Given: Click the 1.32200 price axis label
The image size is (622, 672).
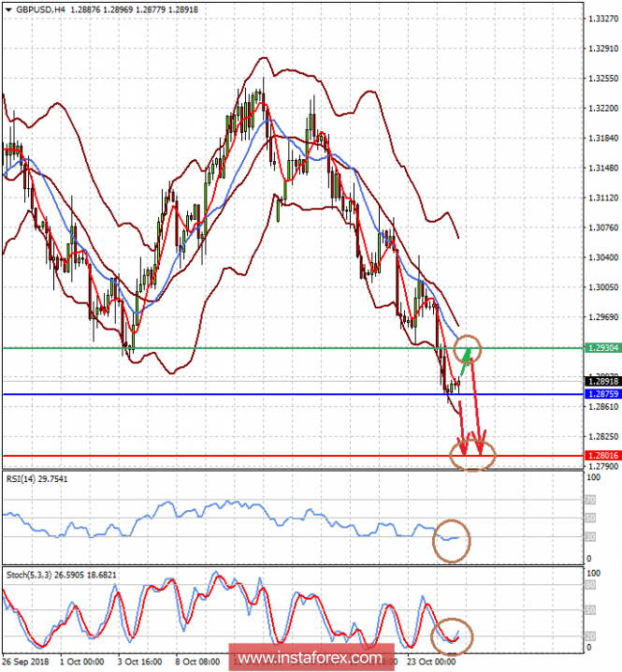Looking at the screenshot, I should [603, 108].
